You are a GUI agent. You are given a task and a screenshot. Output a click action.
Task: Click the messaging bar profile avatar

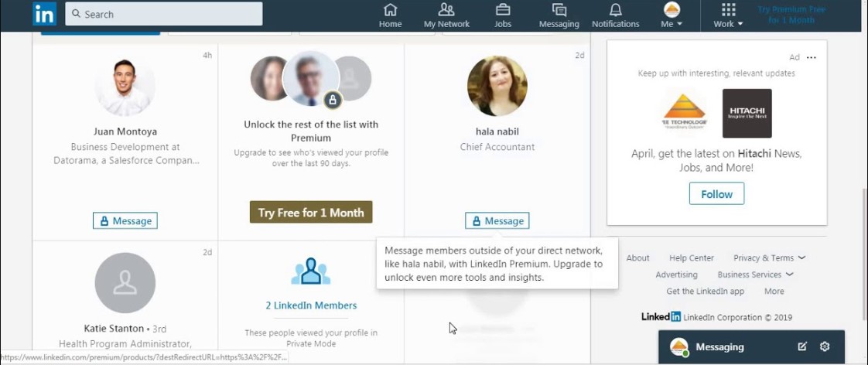678,346
